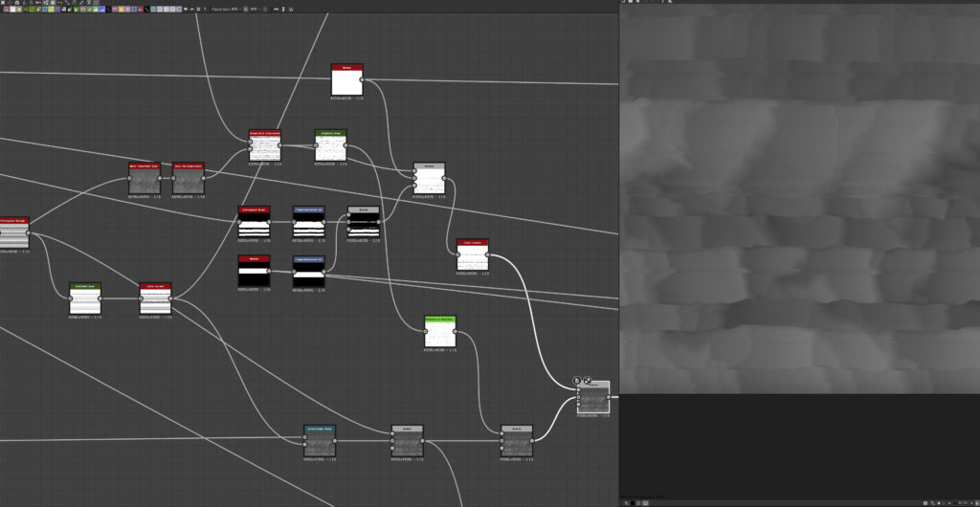This screenshot has height=507, width=980.
Task: Add a Levels node from toolbar
Action: click(96, 10)
